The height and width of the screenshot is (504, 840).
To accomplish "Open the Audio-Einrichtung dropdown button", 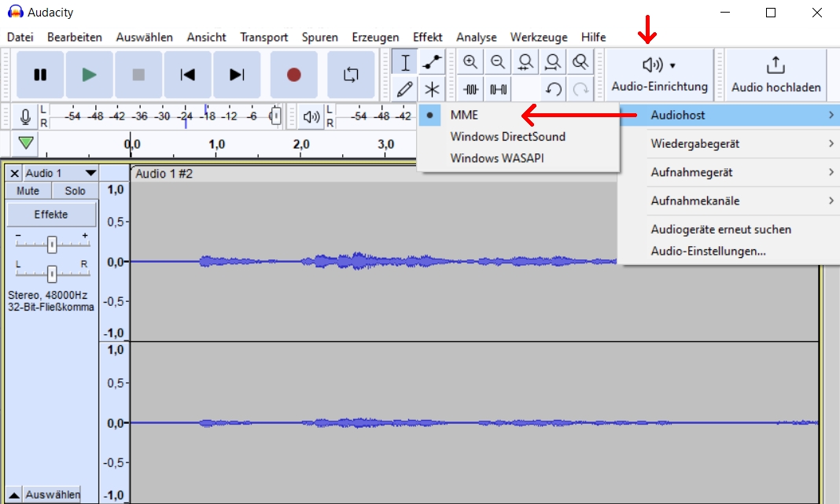I will tap(659, 75).
